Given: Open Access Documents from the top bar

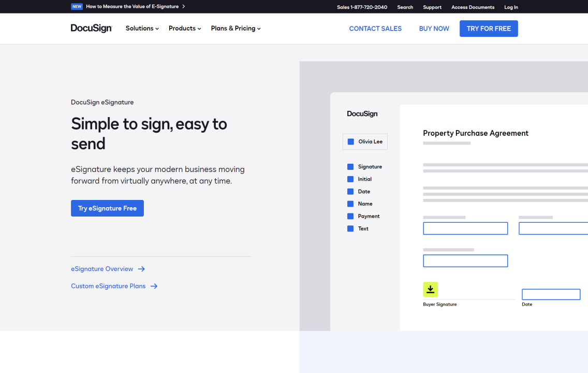Looking at the screenshot, I should 473,7.
